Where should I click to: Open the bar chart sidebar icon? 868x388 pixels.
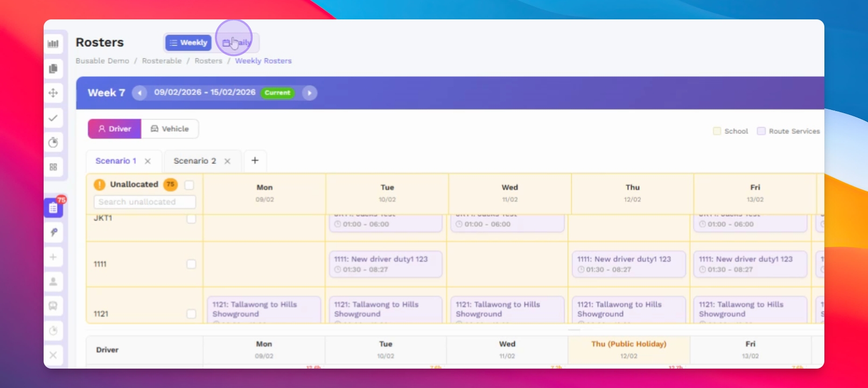pyautogui.click(x=53, y=44)
